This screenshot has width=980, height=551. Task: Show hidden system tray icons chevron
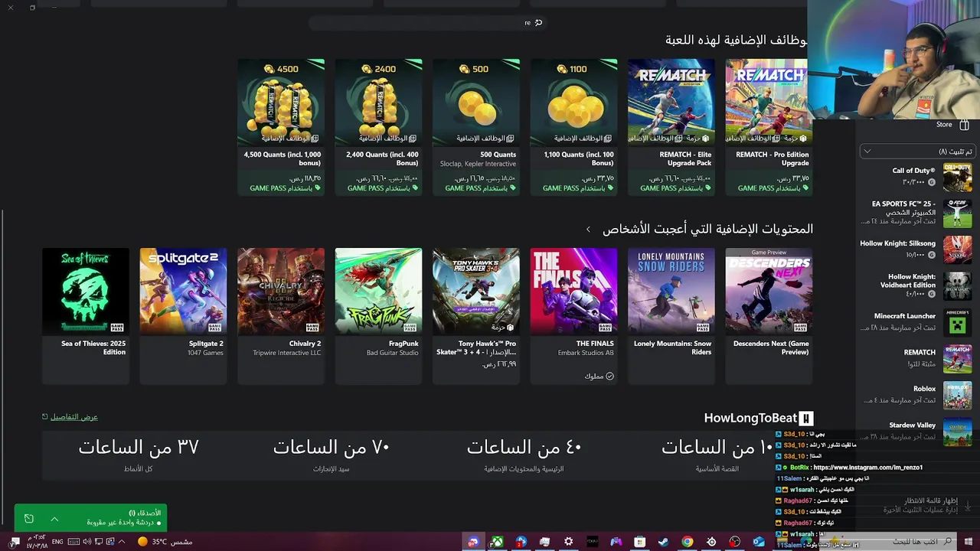pos(121,542)
